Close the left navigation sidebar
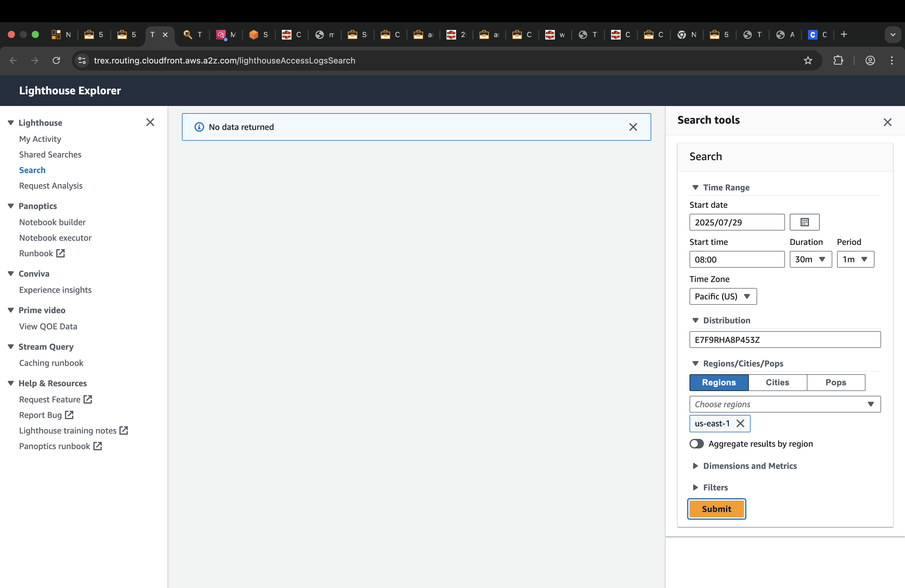Viewport: 905px width, 588px height. click(x=150, y=122)
